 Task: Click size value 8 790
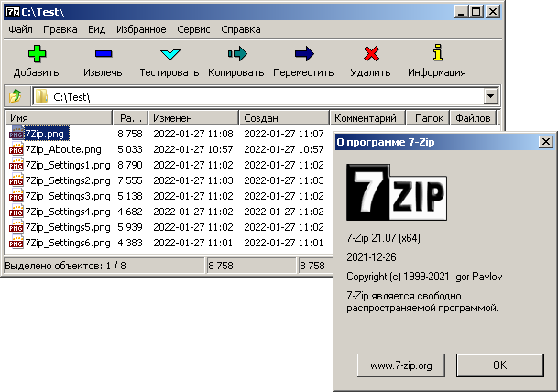[130, 165]
